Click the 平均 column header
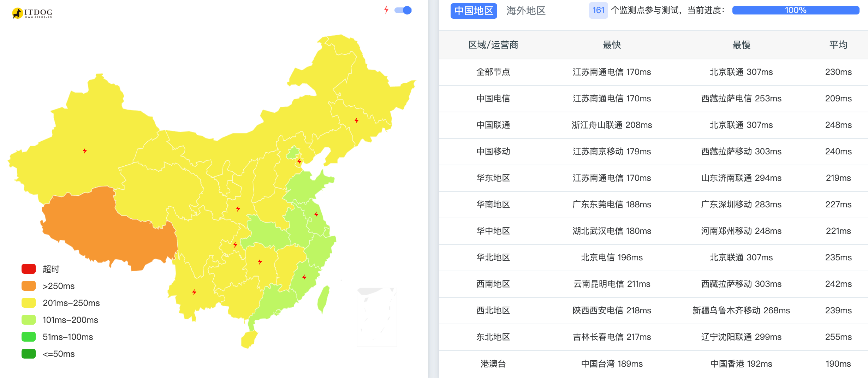 click(x=838, y=45)
